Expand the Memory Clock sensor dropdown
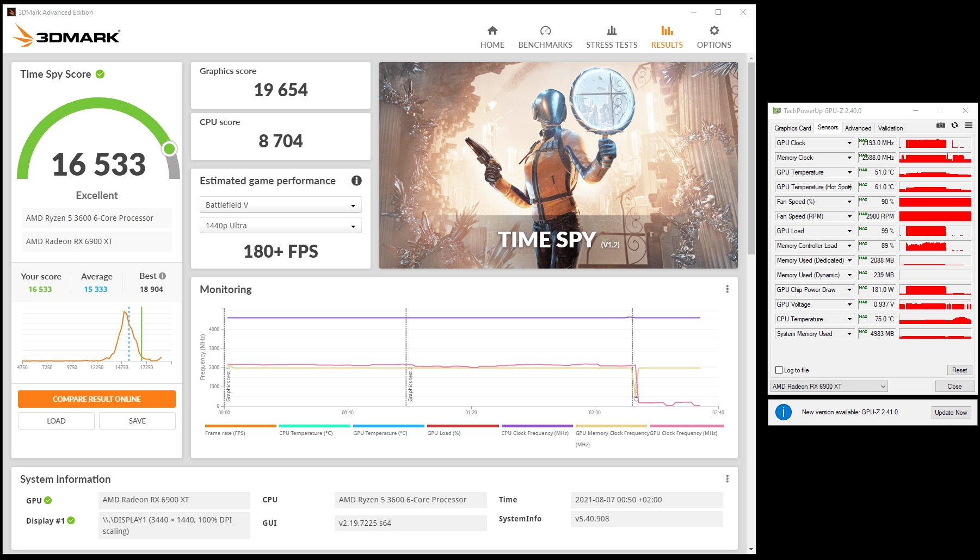980x560 pixels. [x=849, y=158]
